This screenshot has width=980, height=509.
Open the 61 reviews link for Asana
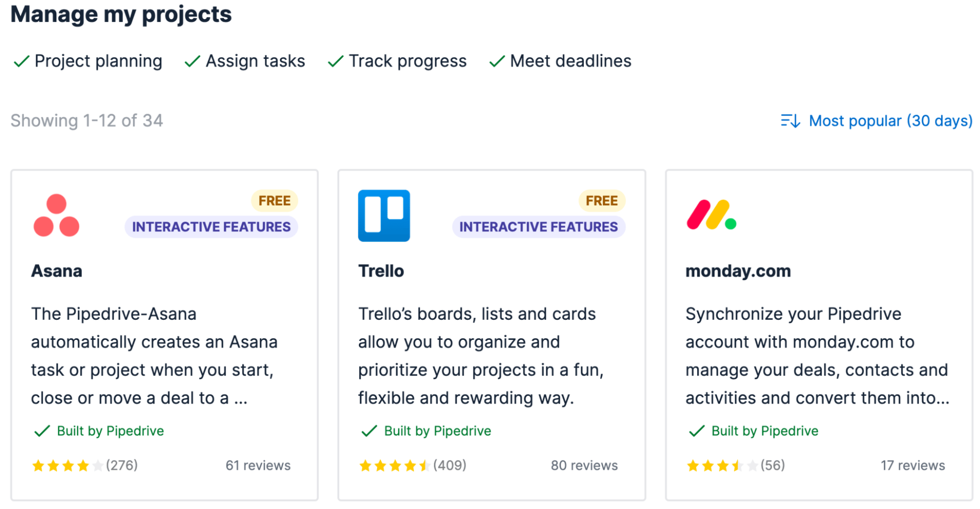point(258,465)
